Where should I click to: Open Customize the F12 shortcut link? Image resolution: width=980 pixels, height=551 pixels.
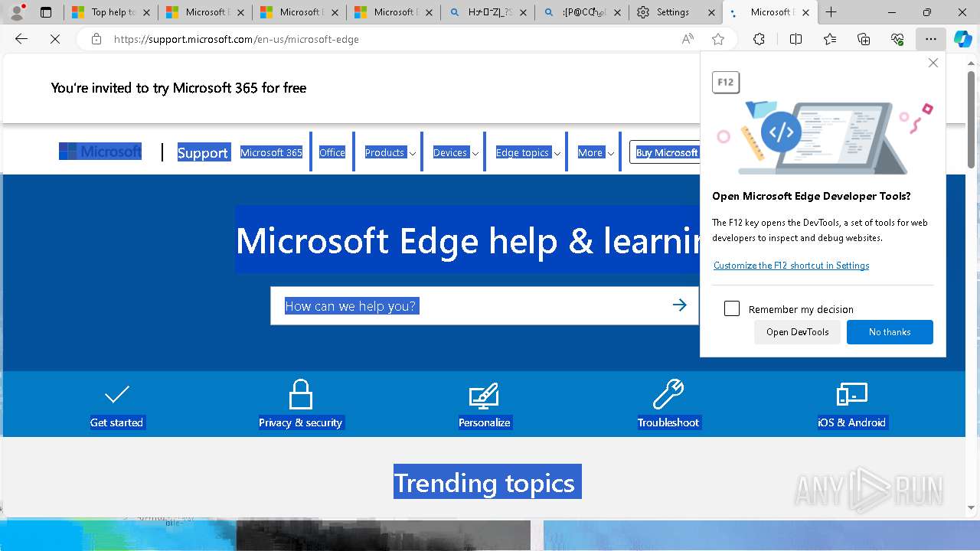[791, 266]
